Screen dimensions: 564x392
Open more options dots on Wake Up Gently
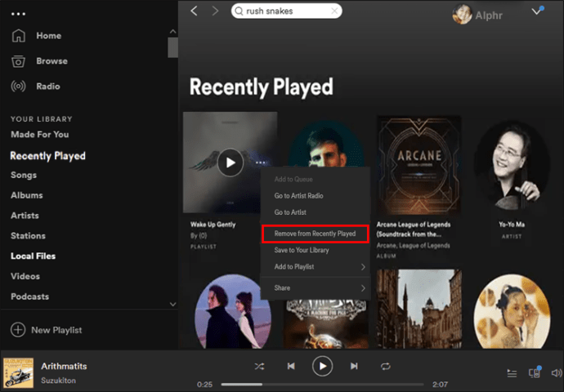pyautogui.click(x=261, y=163)
